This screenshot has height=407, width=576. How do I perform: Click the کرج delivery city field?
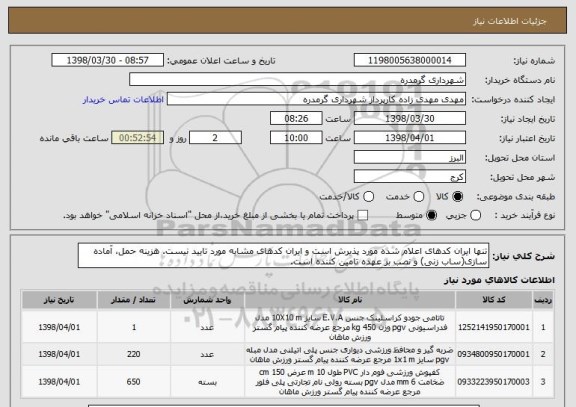click(x=410, y=177)
